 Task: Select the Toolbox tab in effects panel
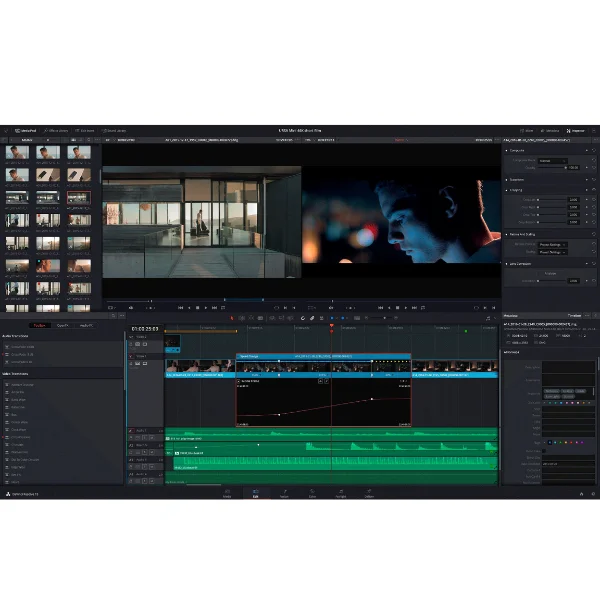(x=40, y=325)
